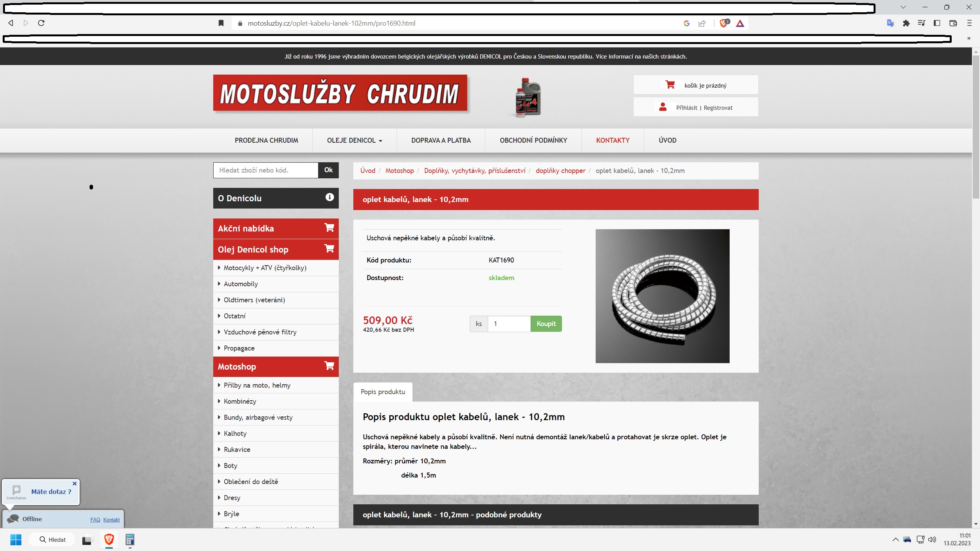This screenshot has height=551, width=980.
Task: Reload the page with the refresh icon
Action: pos(41,23)
